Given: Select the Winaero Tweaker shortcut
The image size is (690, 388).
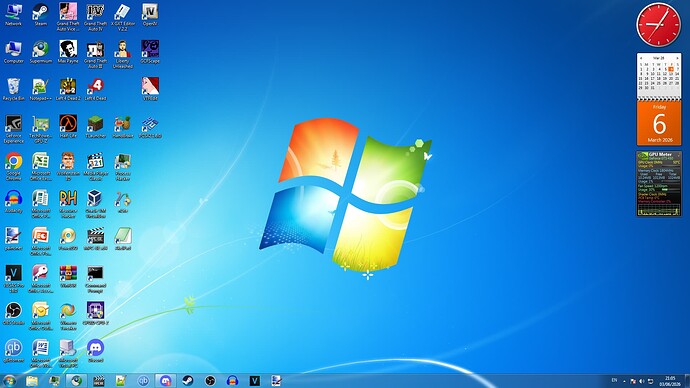Looking at the screenshot, I should [x=68, y=316].
